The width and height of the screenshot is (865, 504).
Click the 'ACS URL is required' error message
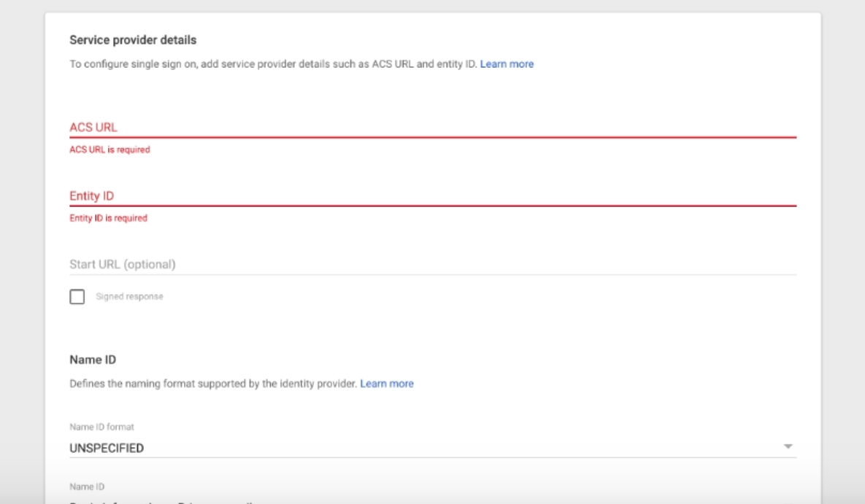(109, 150)
